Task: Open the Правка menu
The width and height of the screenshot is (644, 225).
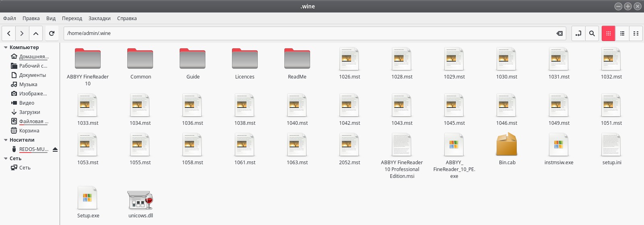Action: pyautogui.click(x=31, y=19)
